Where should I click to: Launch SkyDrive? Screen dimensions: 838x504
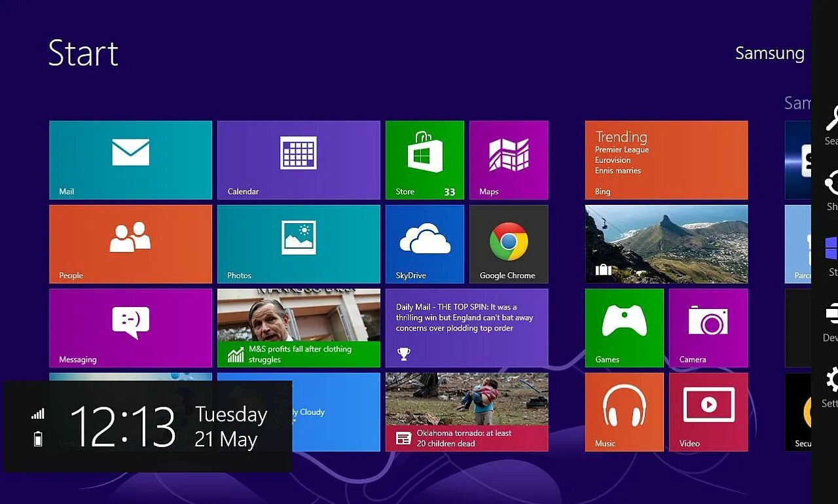[x=424, y=243]
